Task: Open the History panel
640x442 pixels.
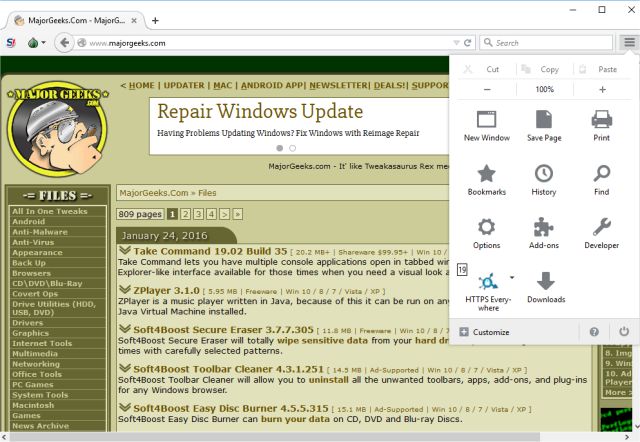Action: point(544,180)
